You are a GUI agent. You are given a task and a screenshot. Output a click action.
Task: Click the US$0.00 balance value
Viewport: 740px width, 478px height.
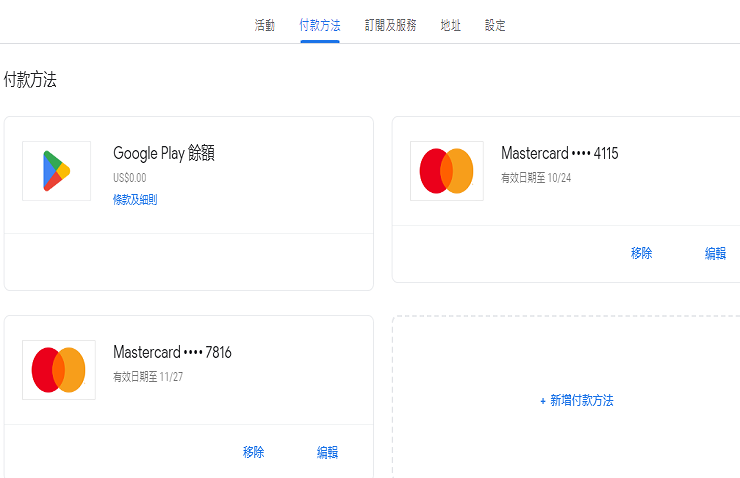click(130, 178)
